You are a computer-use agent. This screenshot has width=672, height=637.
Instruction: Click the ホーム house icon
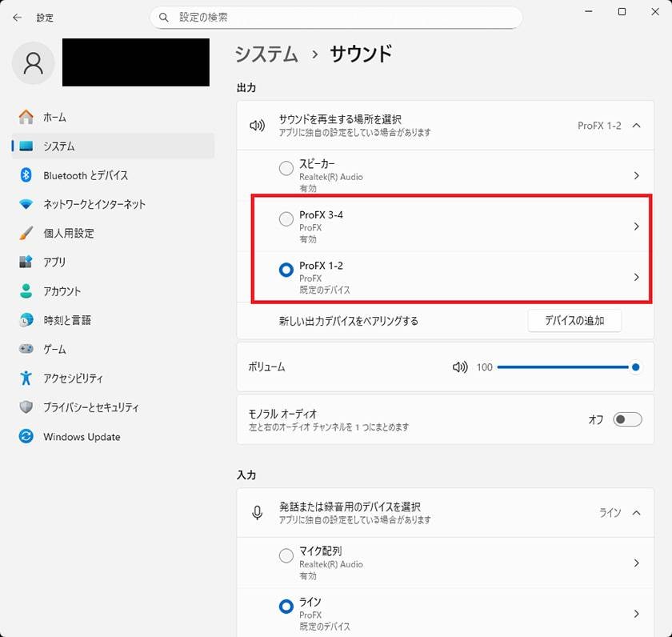[26, 117]
